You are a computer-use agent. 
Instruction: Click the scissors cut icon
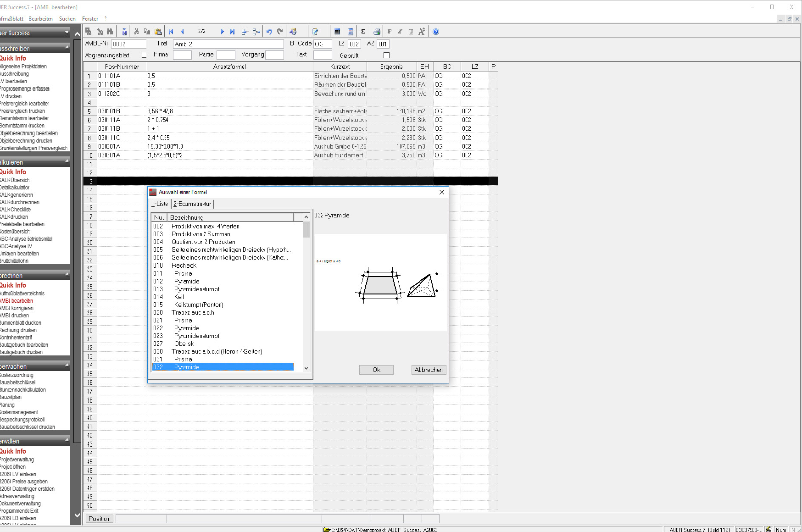coord(136,32)
